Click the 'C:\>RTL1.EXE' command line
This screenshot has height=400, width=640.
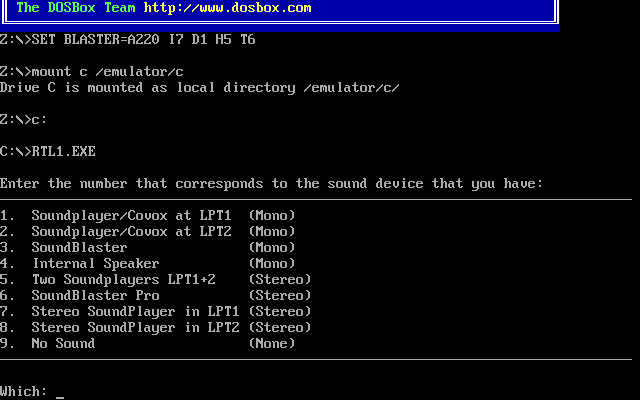click(48, 151)
